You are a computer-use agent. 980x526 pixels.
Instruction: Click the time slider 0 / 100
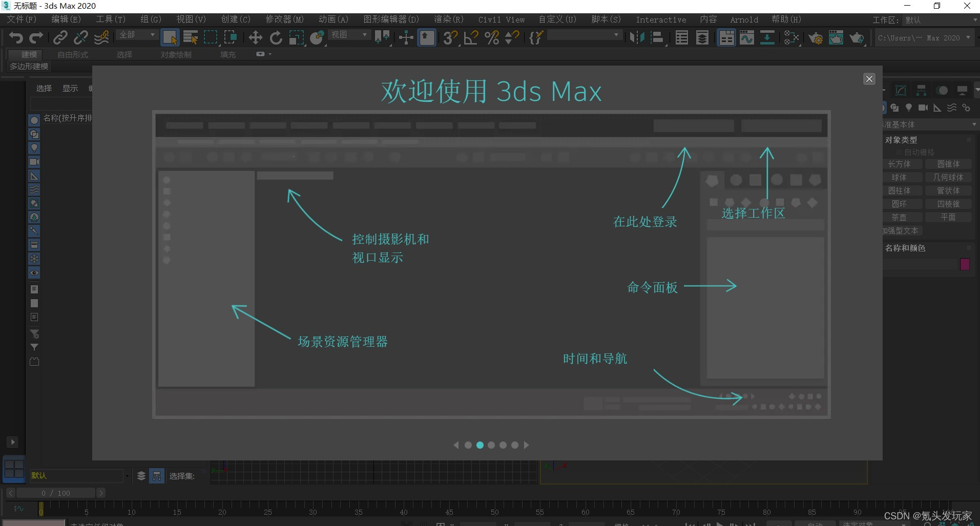point(56,493)
